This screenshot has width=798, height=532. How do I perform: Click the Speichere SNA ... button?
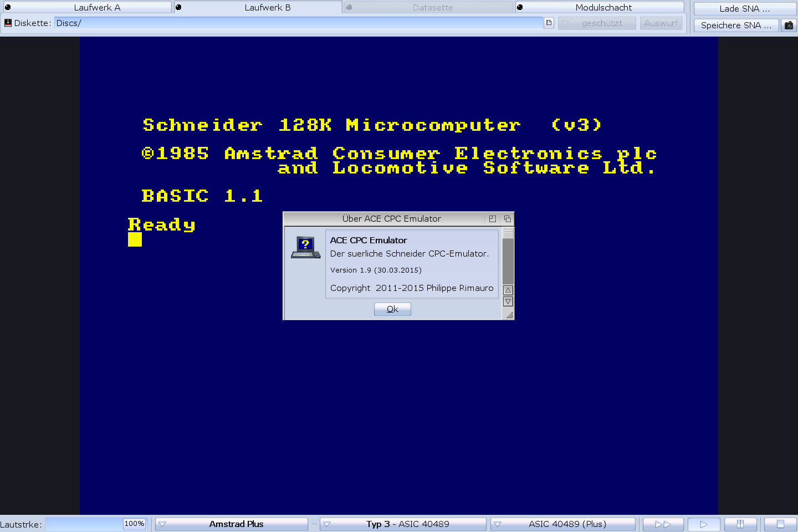click(736, 25)
